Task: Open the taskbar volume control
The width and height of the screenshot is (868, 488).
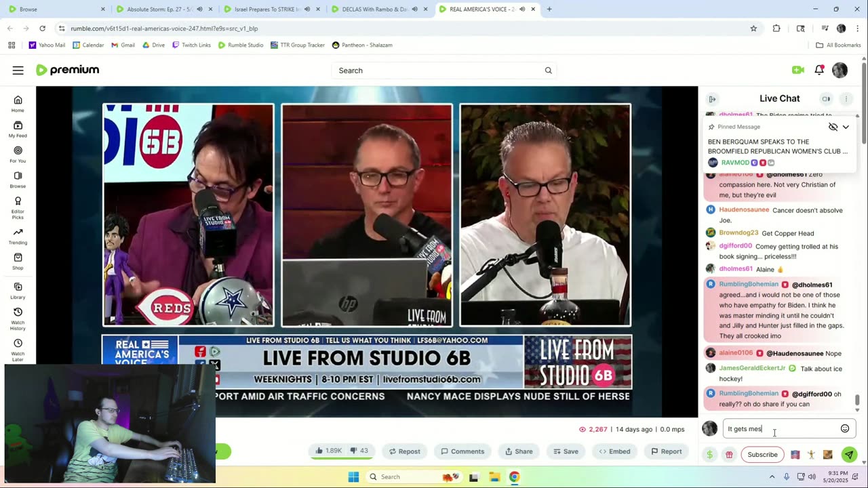Action: click(812, 476)
